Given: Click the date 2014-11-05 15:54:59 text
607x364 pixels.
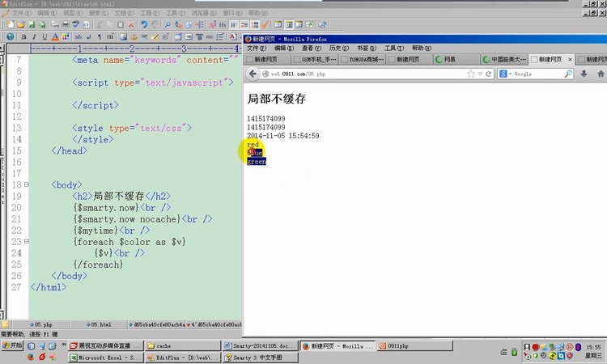Looking at the screenshot, I should click(x=283, y=136).
